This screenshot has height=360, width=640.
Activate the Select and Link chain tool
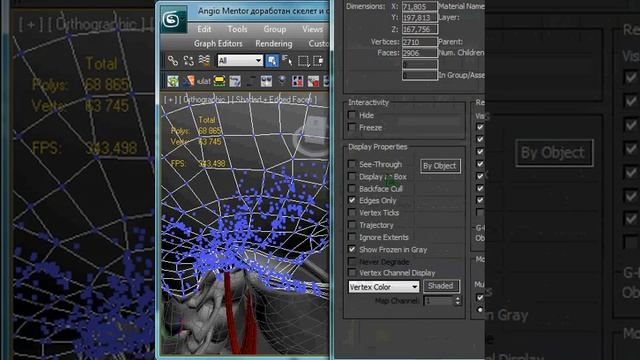tap(173, 61)
